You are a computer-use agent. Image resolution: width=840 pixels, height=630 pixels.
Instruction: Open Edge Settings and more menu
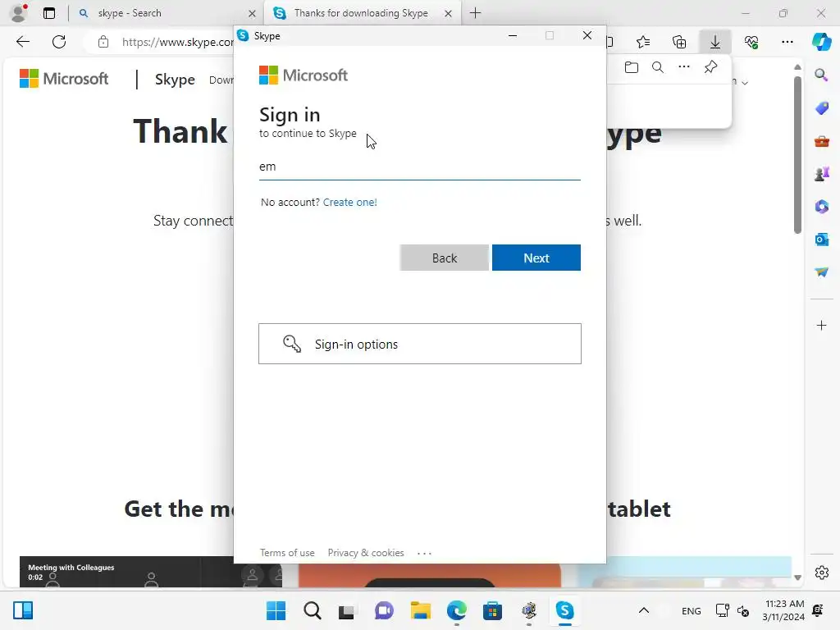(x=787, y=42)
